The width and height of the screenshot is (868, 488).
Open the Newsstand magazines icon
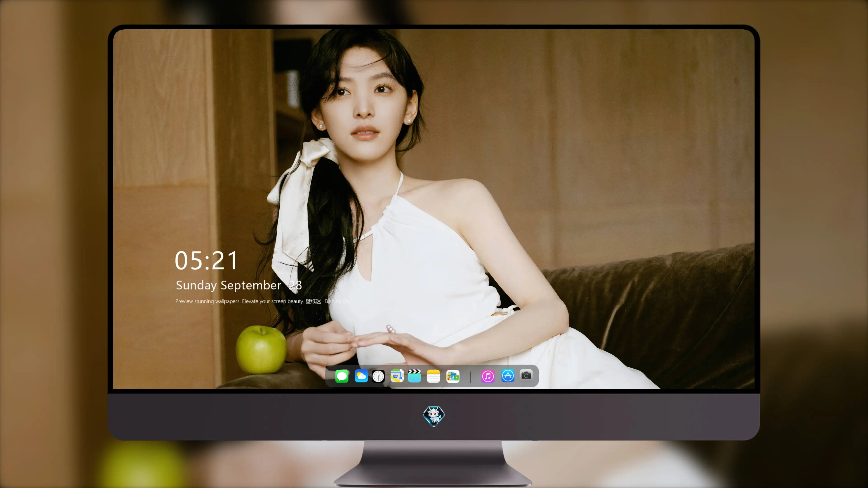click(x=453, y=376)
